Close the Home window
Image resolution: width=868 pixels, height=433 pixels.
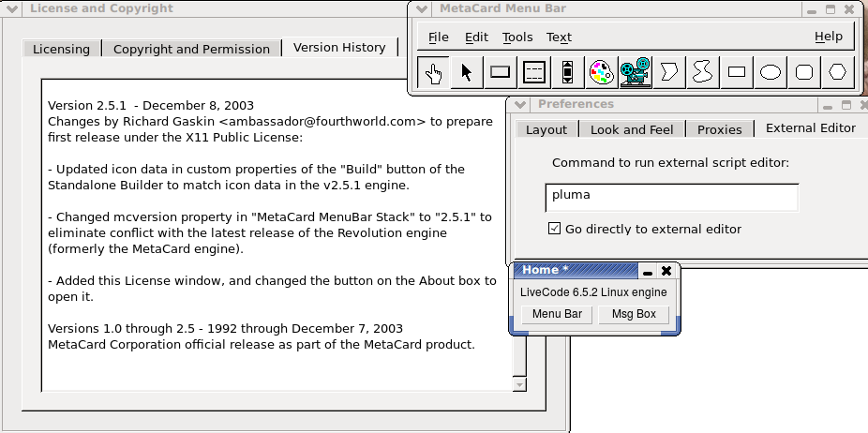666,271
